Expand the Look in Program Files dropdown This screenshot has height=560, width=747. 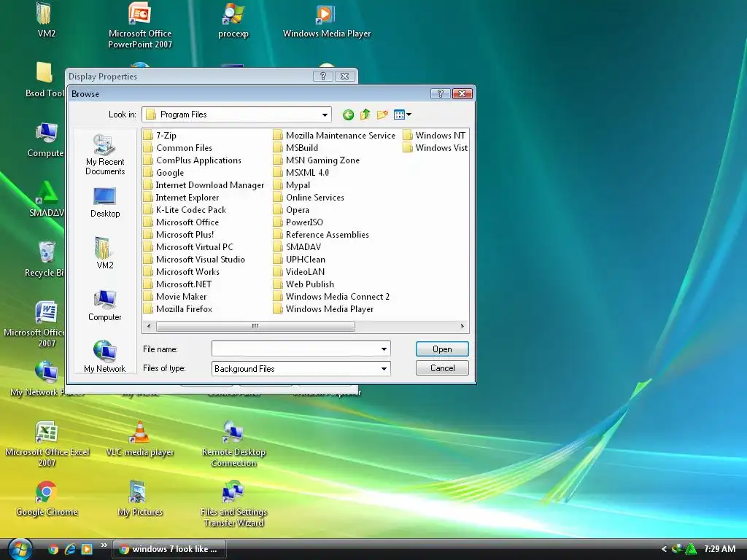click(325, 114)
